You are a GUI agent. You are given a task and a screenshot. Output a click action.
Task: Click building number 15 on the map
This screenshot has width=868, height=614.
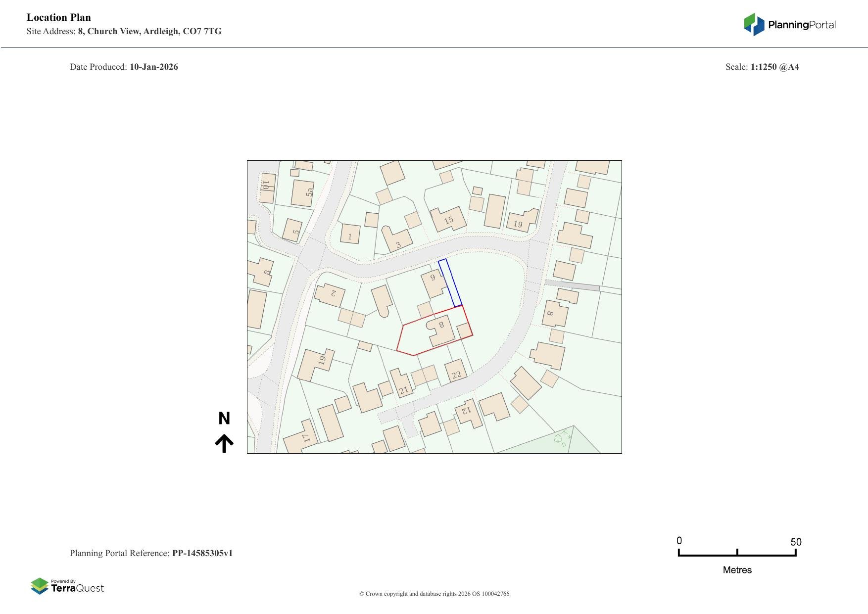click(448, 220)
